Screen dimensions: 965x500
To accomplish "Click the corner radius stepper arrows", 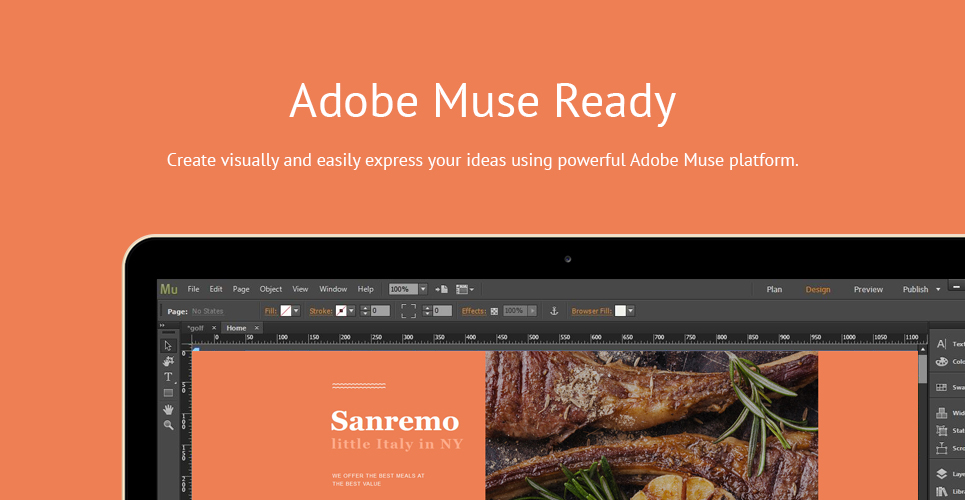I will pos(427,311).
